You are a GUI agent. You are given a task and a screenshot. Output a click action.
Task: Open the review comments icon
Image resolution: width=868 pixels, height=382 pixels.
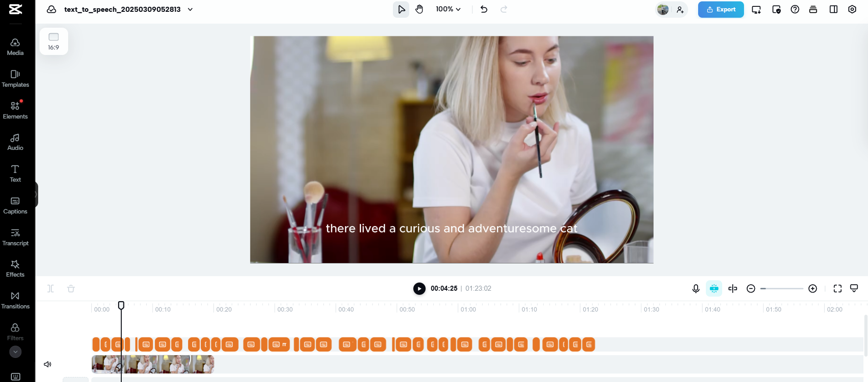click(776, 10)
